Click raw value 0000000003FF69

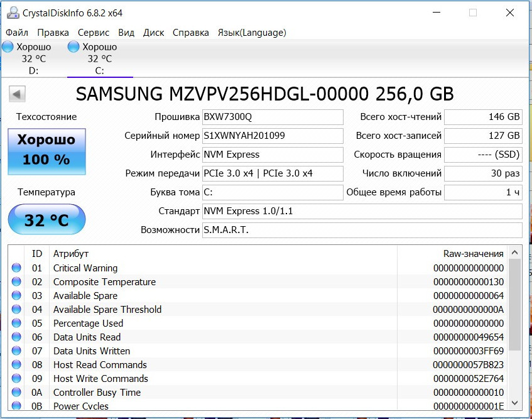pos(469,351)
